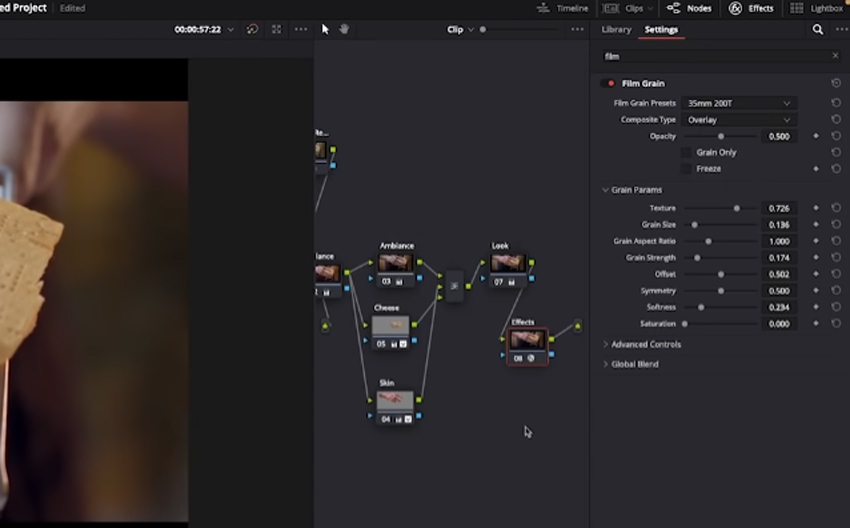This screenshot has width=850, height=528.
Task: Enable the Freeze checkbox
Action: (x=686, y=169)
